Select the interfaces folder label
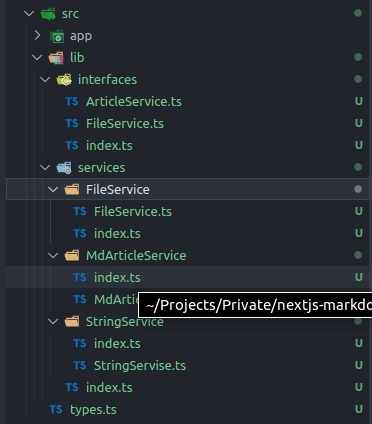The image size is (372, 424). point(107,80)
